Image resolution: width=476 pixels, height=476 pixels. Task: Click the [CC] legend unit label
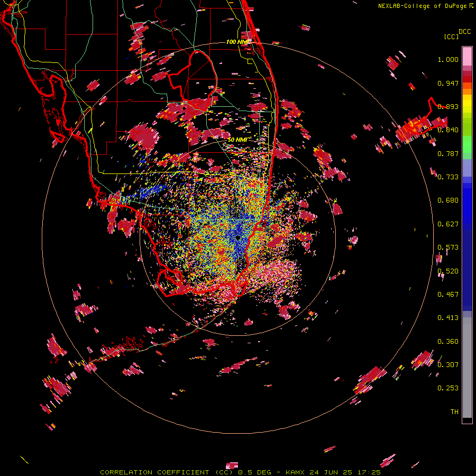(x=451, y=36)
